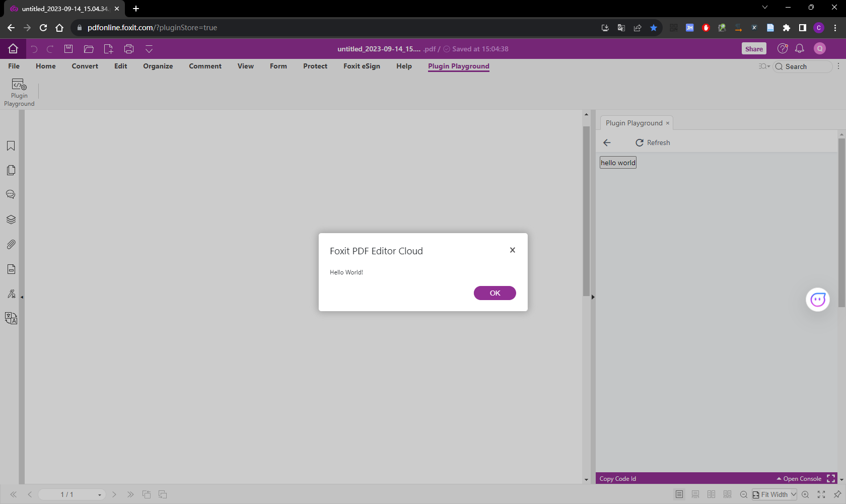Open the Layers panel
Screen dimensions: 846x504
tap(11, 220)
